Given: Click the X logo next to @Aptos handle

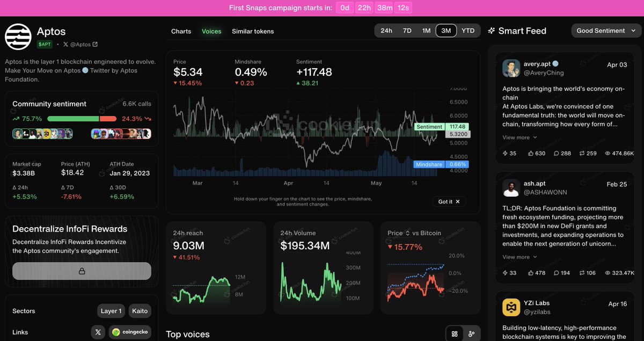Looking at the screenshot, I should [65, 45].
